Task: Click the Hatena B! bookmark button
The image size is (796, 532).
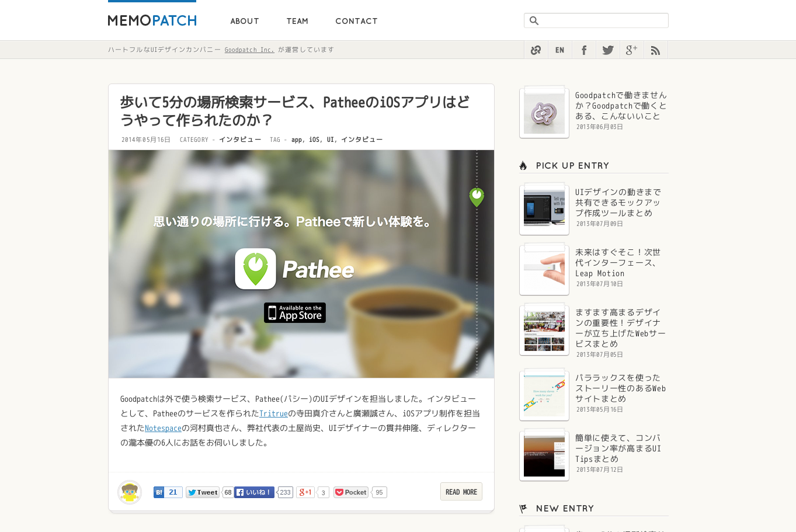Action: point(159,492)
